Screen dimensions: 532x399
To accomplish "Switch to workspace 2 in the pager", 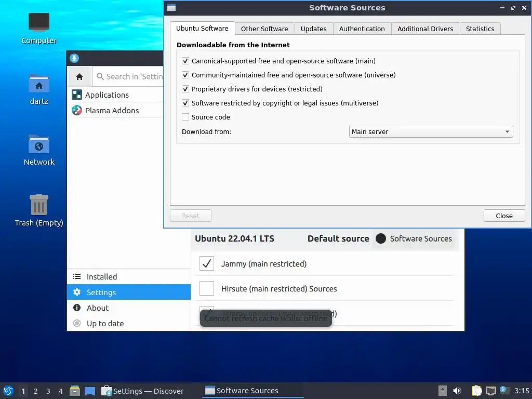I will (x=36, y=391).
